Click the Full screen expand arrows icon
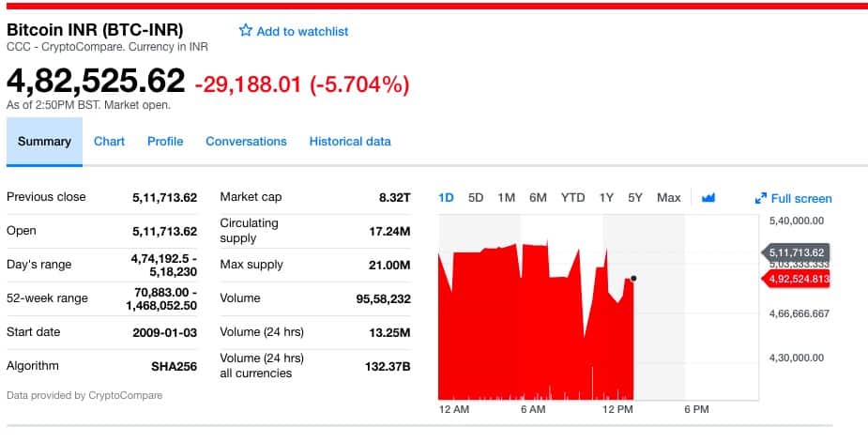Viewport: 868px width, 442px height. [761, 198]
